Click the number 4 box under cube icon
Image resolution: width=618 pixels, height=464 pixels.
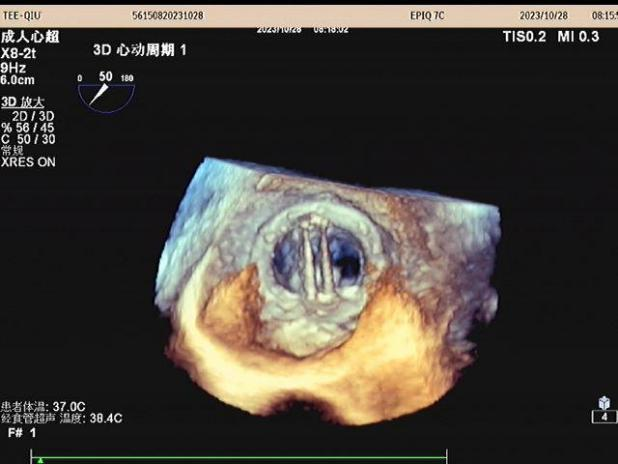point(604,417)
